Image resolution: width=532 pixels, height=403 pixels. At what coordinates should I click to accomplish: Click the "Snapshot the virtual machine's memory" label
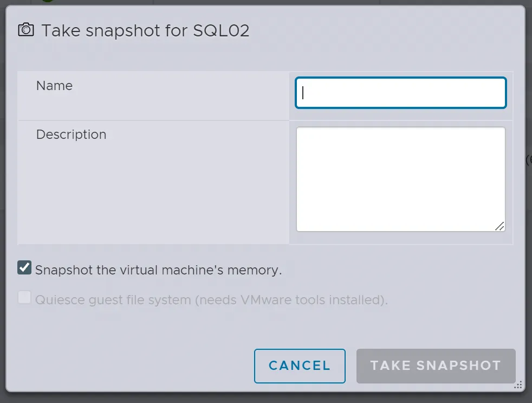pyautogui.click(x=158, y=270)
